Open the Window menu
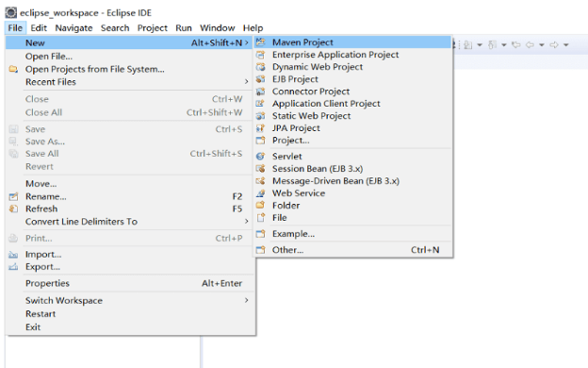Image resolution: width=588 pixels, height=368 pixels. coord(217,27)
